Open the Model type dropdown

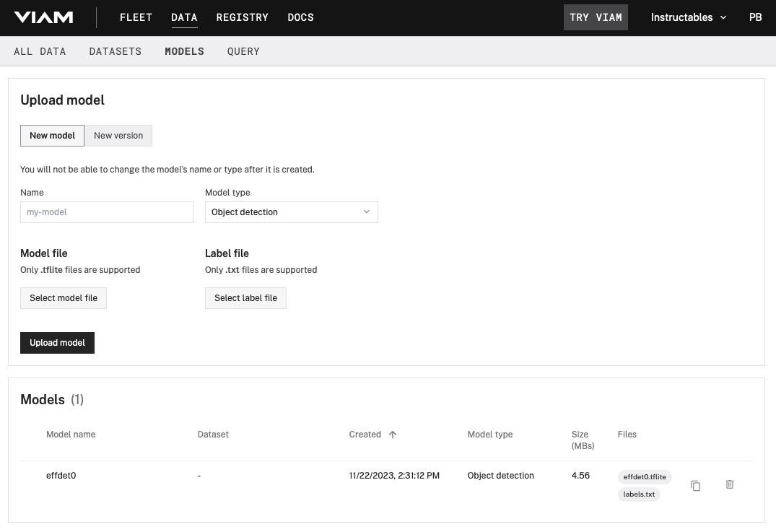click(292, 212)
